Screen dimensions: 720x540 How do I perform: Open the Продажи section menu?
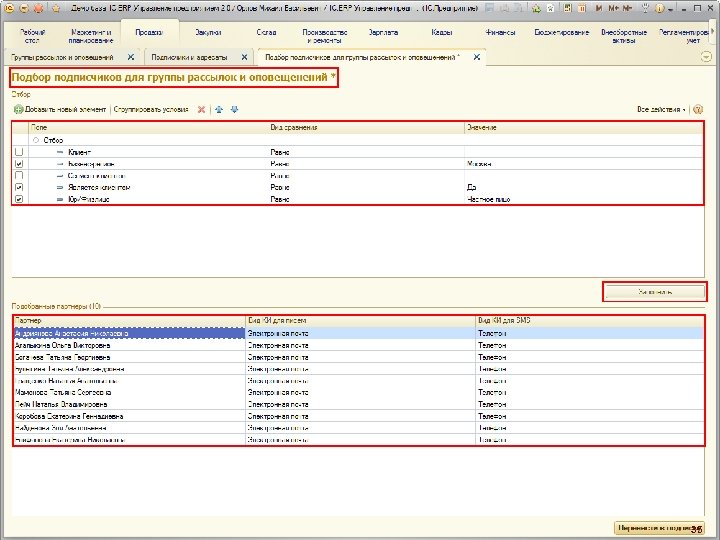147,32
